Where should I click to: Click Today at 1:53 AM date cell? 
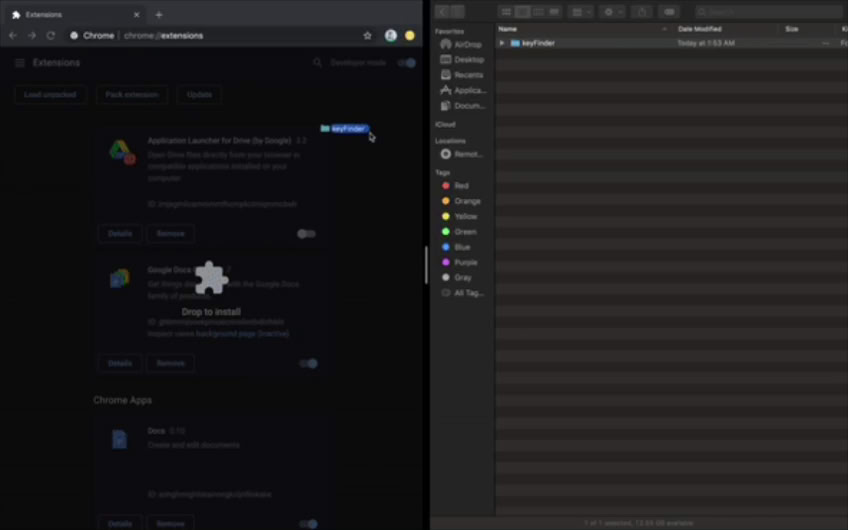point(706,43)
